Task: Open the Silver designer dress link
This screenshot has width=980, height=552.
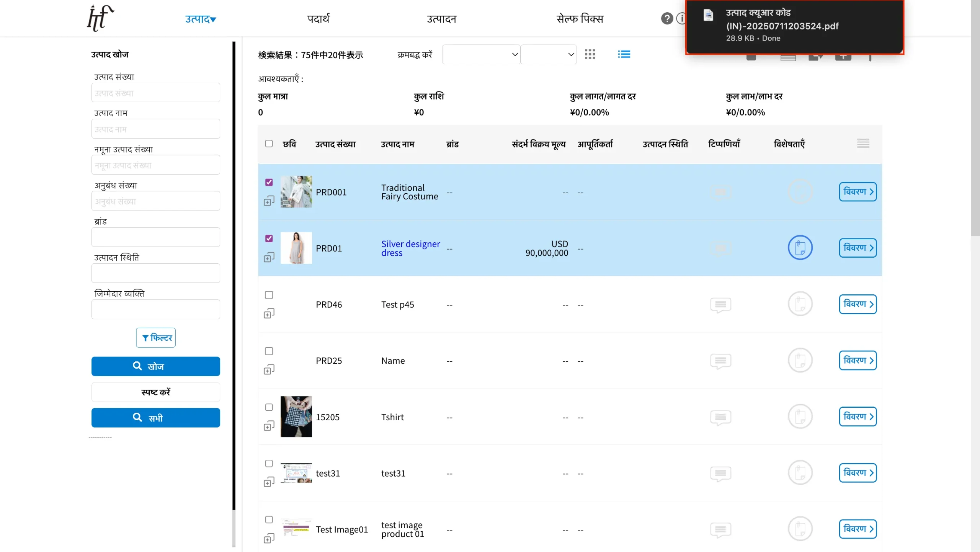Action: [x=410, y=248]
